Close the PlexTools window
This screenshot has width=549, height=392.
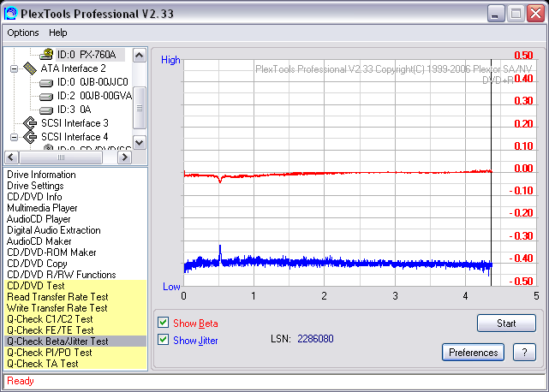coord(535,14)
